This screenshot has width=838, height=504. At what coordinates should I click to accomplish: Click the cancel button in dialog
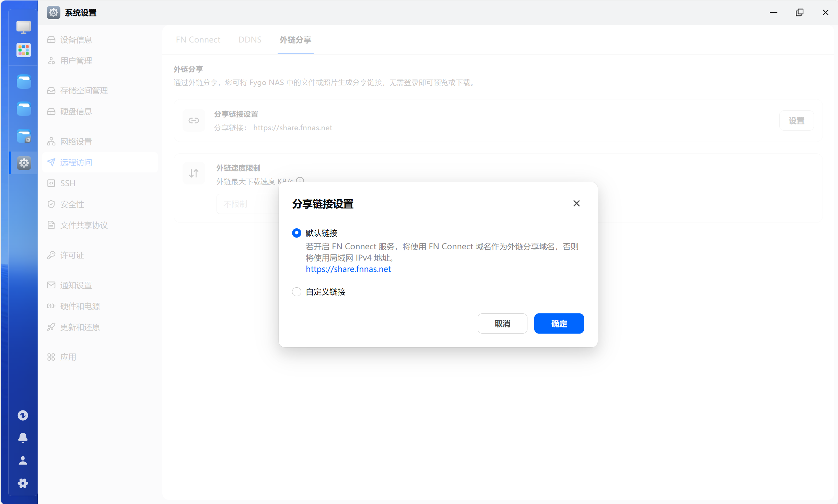pos(502,323)
